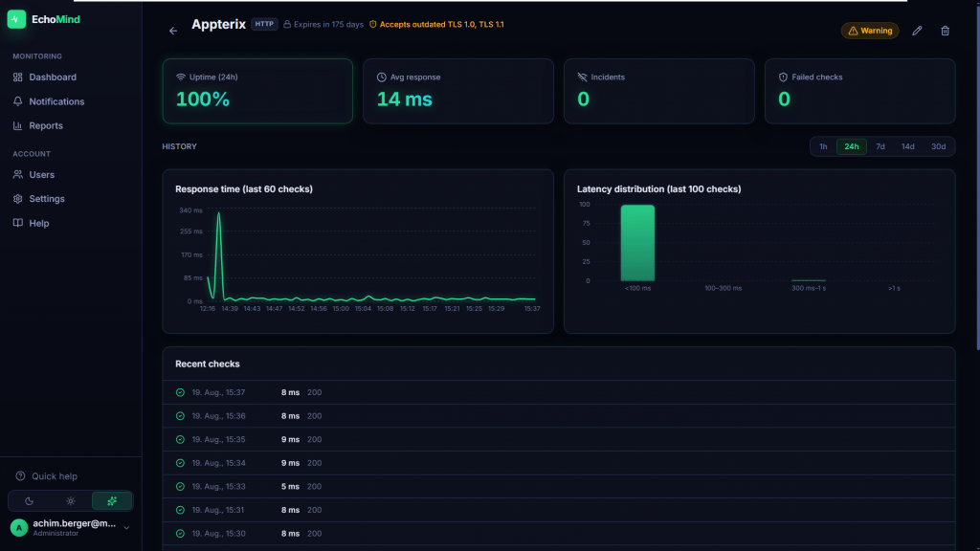
Task: Expand the achim.berger account menu chevron
Action: (126, 528)
